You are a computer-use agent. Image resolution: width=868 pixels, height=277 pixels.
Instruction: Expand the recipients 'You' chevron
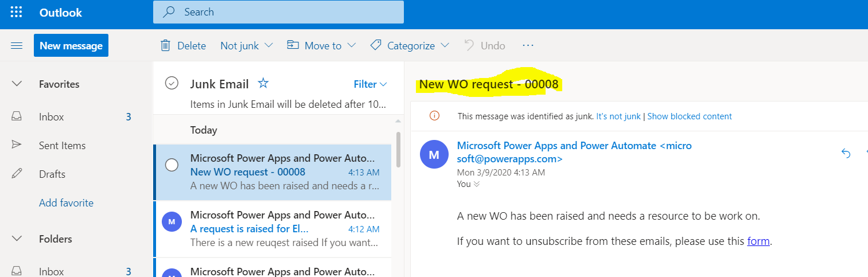click(x=476, y=184)
